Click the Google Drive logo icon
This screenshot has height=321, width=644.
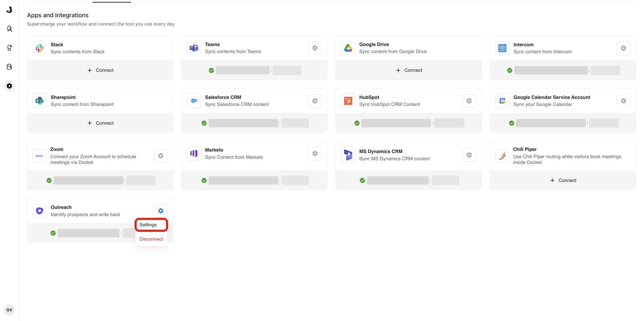click(x=348, y=48)
